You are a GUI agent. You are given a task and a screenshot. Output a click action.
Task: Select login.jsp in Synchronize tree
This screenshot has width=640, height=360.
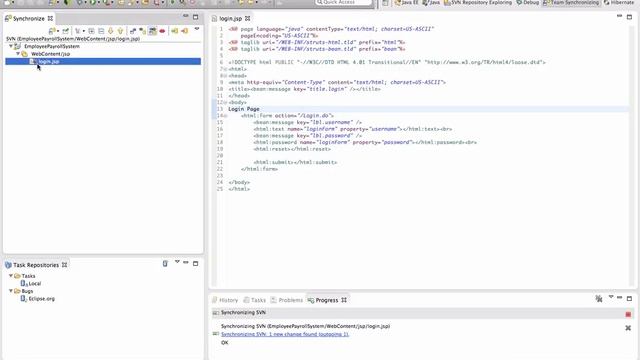pos(103,61)
